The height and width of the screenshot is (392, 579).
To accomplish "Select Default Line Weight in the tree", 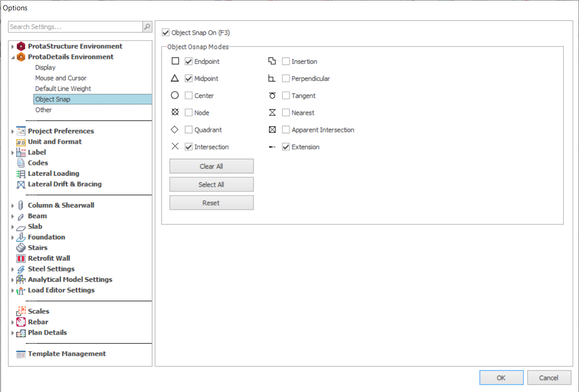I will click(63, 89).
